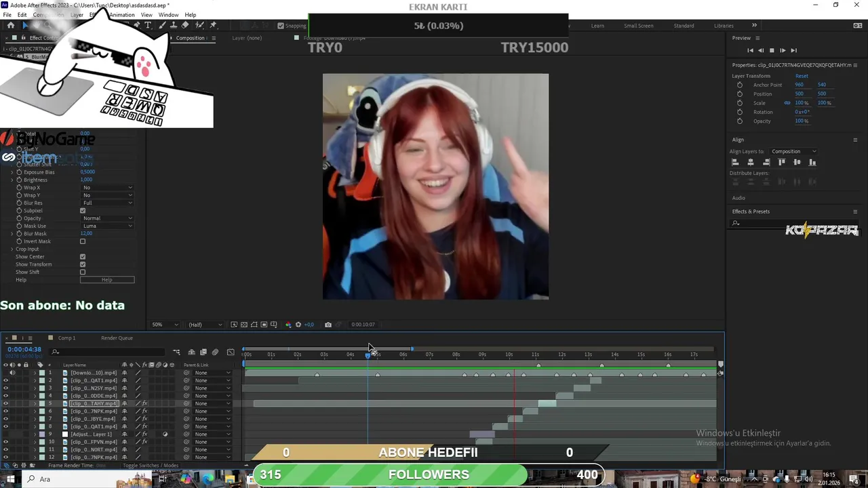Open the Wrap Y dropdown
The width and height of the screenshot is (868, 488).
point(107,195)
